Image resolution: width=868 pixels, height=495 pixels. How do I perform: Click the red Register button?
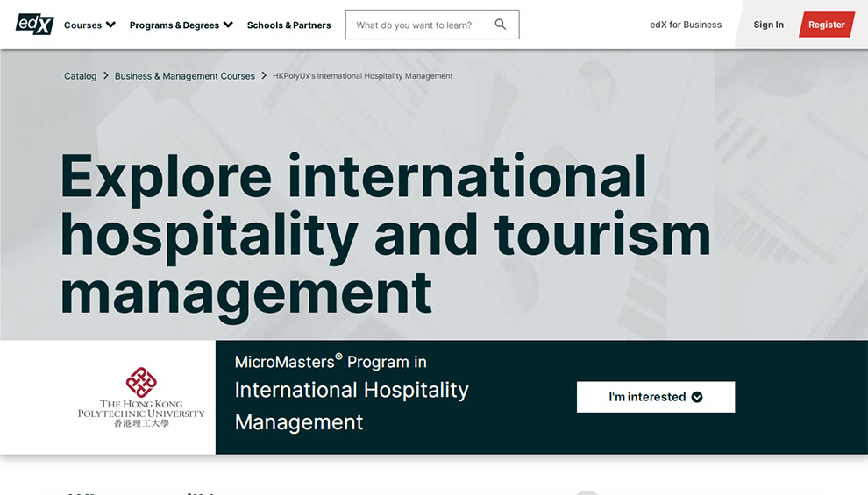pyautogui.click(x=827, y=25)
